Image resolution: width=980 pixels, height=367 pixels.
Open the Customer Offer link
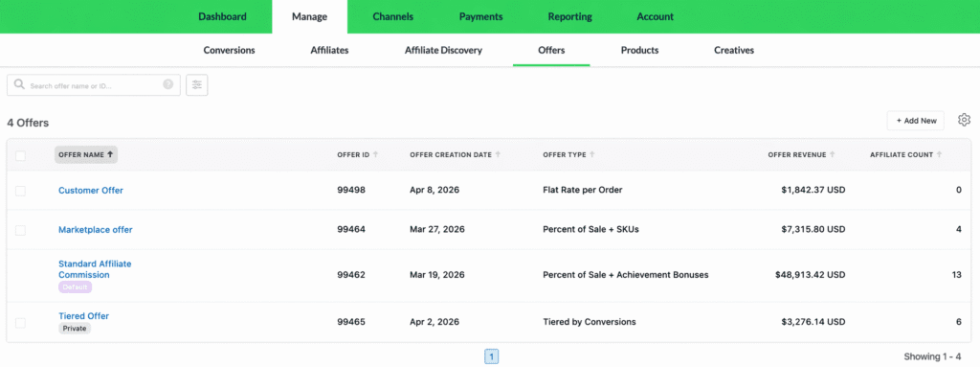[x=91, y=191]
